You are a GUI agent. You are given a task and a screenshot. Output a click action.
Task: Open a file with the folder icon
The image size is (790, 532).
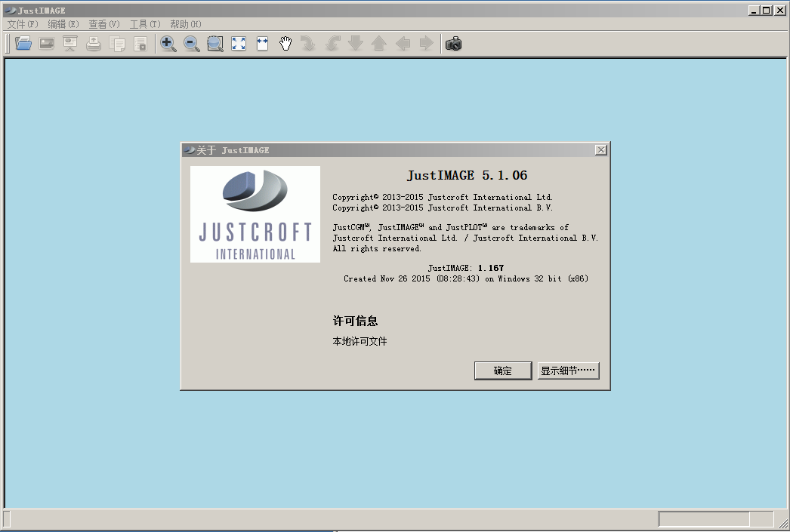[23, 44]
